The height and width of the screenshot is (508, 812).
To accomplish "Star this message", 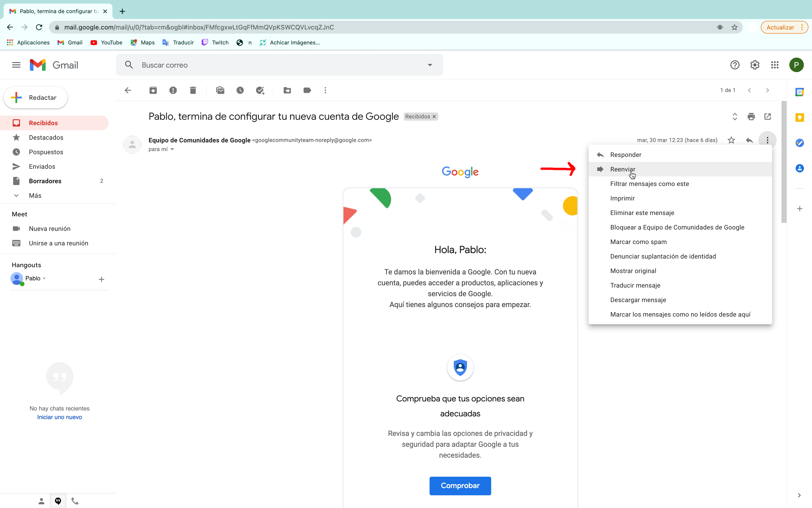I will pos(731,140).
